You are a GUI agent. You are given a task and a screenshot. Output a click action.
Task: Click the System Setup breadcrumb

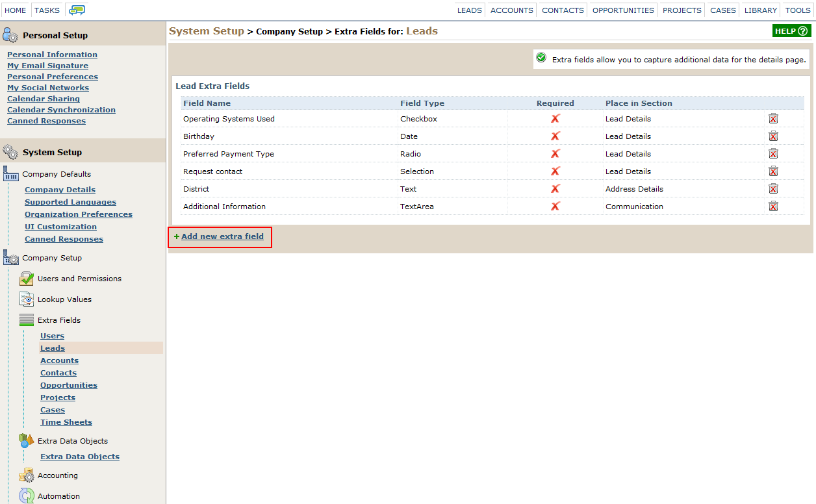pos(207,31)
